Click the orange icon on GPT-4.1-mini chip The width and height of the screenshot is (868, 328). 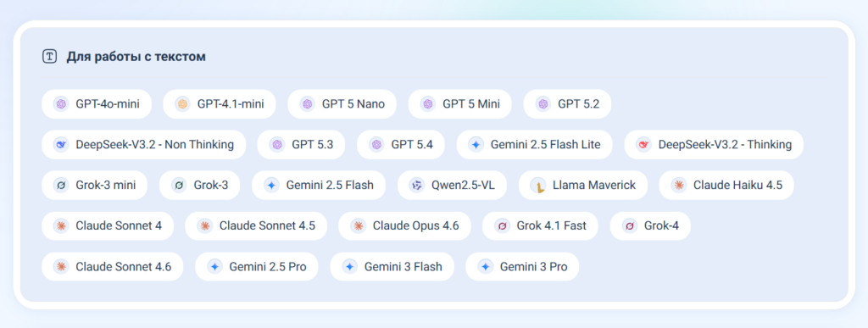point(182,104)
